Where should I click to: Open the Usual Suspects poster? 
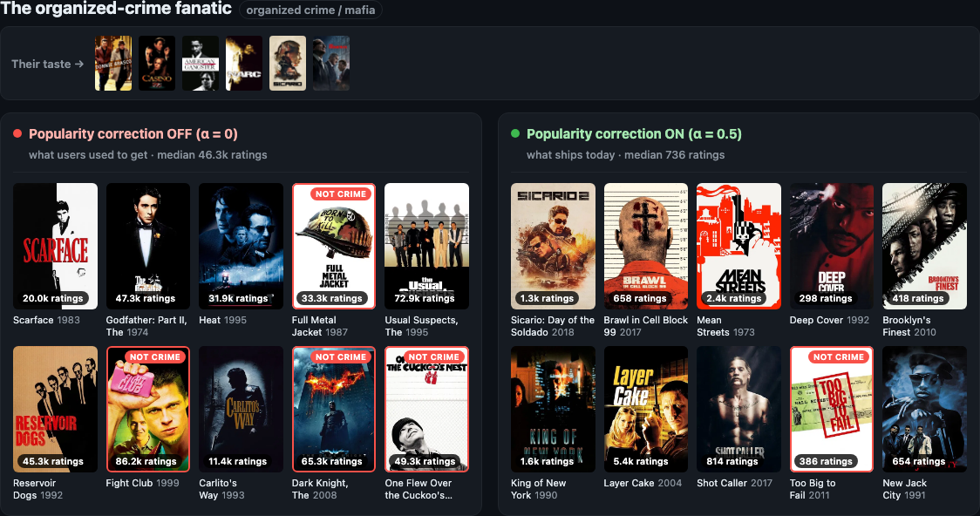(427, 246)
